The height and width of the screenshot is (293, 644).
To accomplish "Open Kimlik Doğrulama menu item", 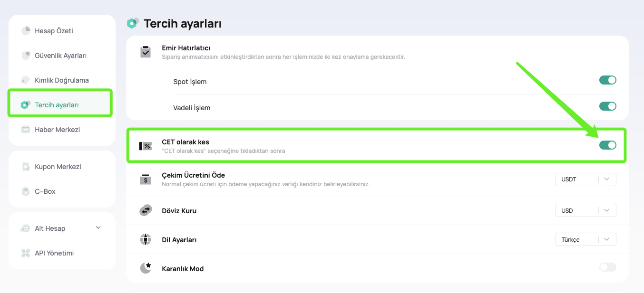I will [62, 80].
